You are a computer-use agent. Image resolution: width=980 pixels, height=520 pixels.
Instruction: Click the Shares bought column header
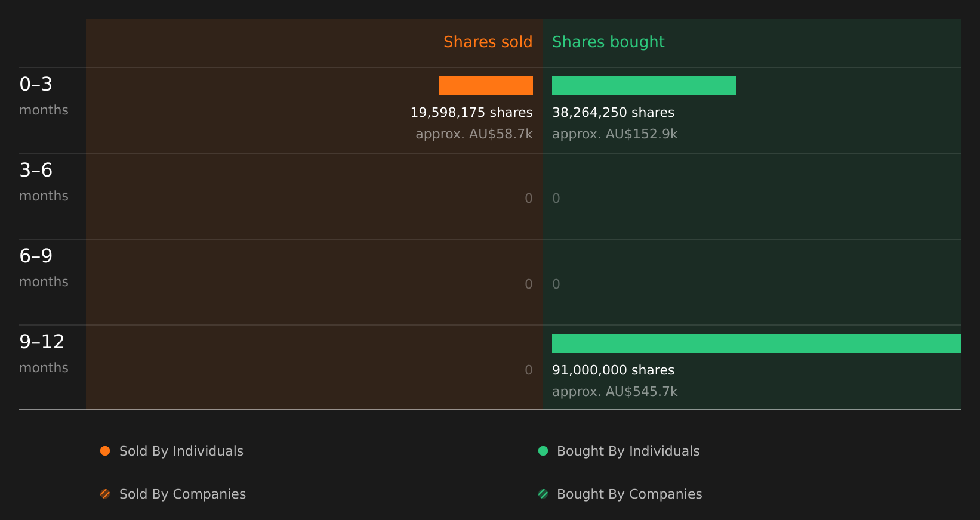608,42
